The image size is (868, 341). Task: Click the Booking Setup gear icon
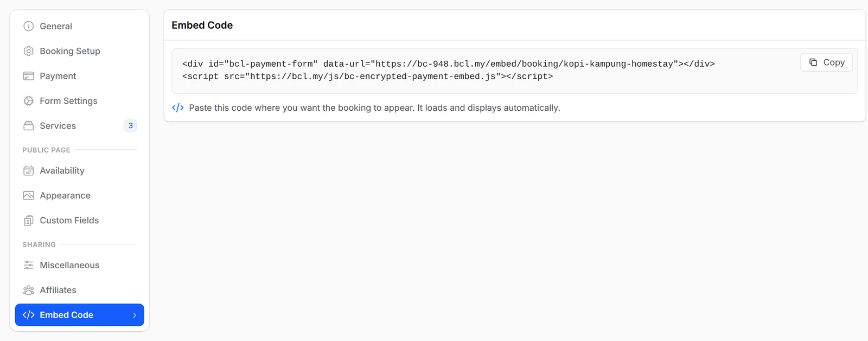pyautogui.click(x=29, y=51)
